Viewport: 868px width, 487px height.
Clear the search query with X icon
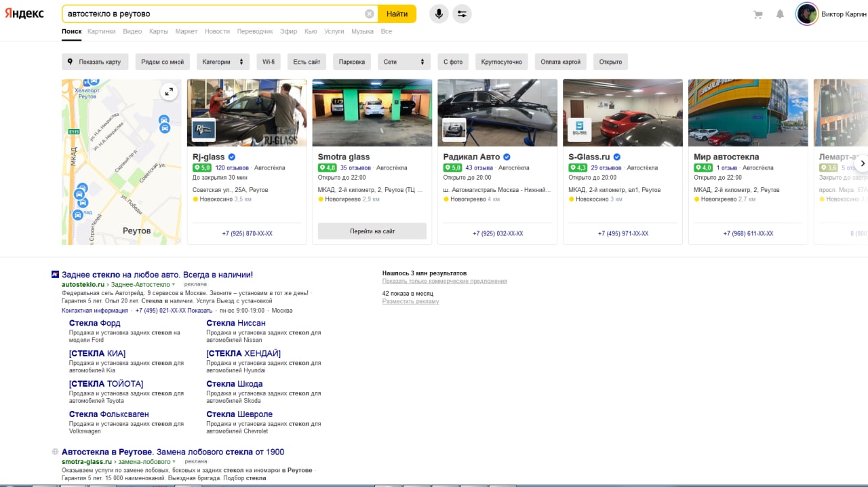click(x=370, y=14)
